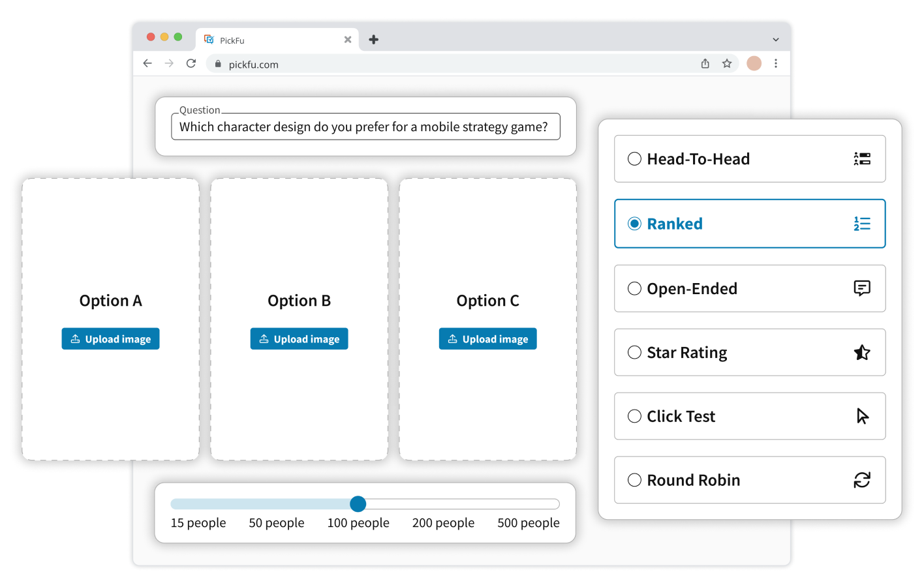Viewport: 924px width, 587px height.
Task: Select the Star Rating radio button
Action: (634, 352)
